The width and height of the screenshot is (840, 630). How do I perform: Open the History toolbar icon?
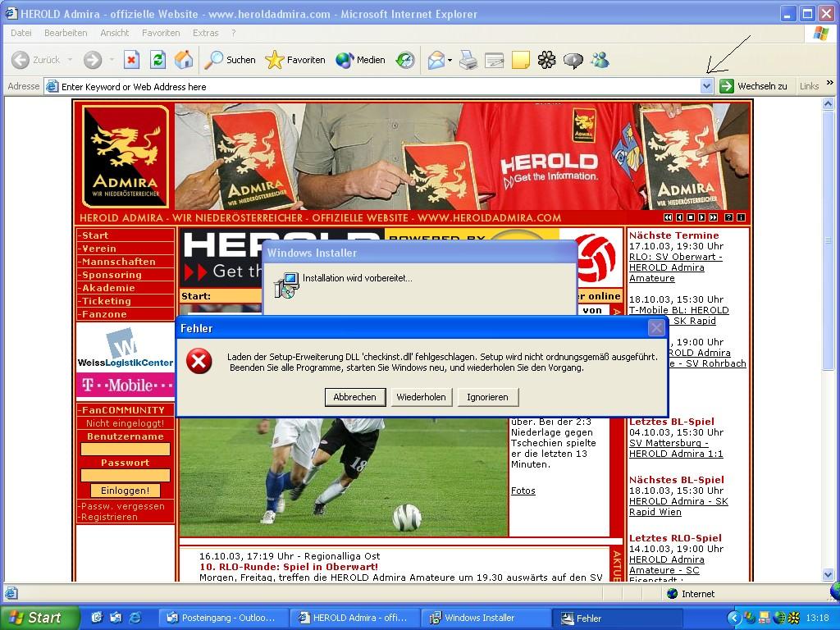[405, 60]
